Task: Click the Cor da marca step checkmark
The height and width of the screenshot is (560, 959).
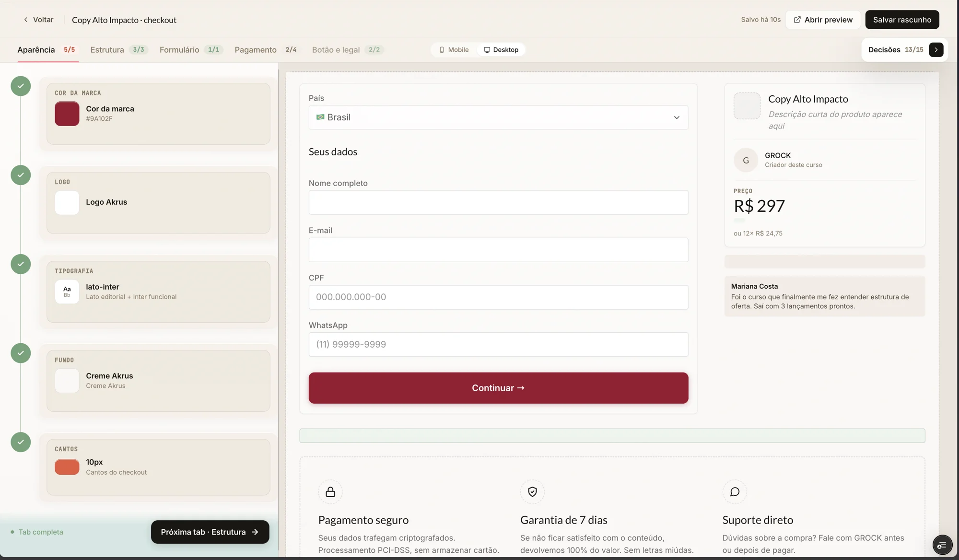Action: coord(21,86)
